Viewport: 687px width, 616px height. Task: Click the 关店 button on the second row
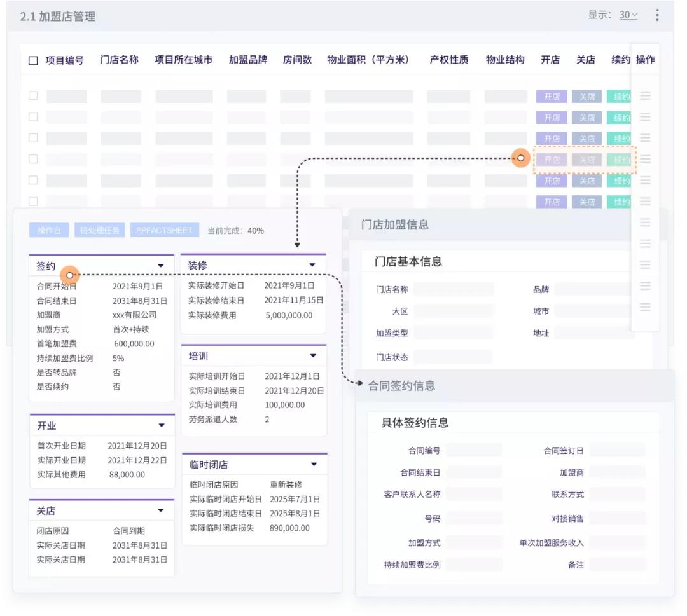click(586, 117)
